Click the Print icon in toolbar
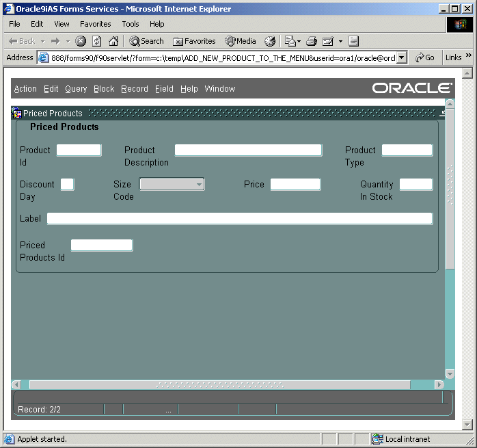 click(312, 41)
